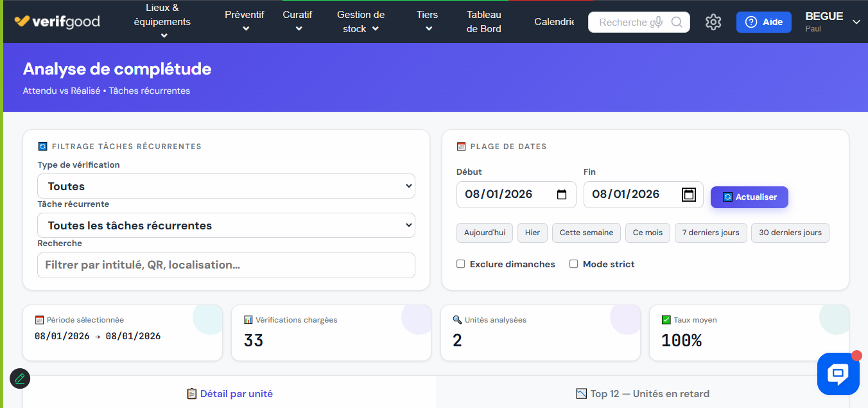Viewport: 868px width, 408px height.
Task: Enable Mode strict checkbox
Action: tap(574, 264)
